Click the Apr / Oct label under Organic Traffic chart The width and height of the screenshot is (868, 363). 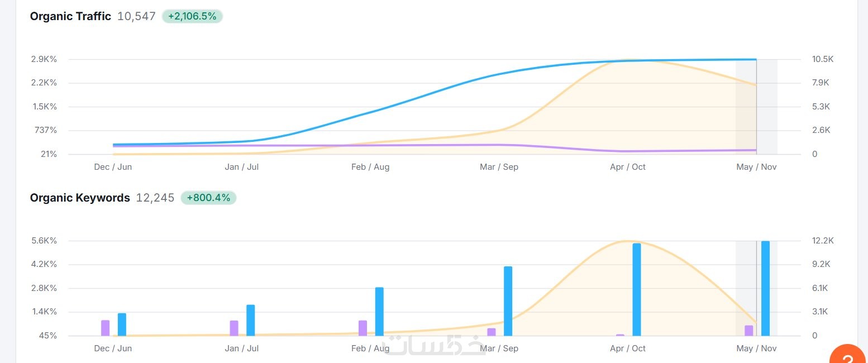tap(627, 167)
